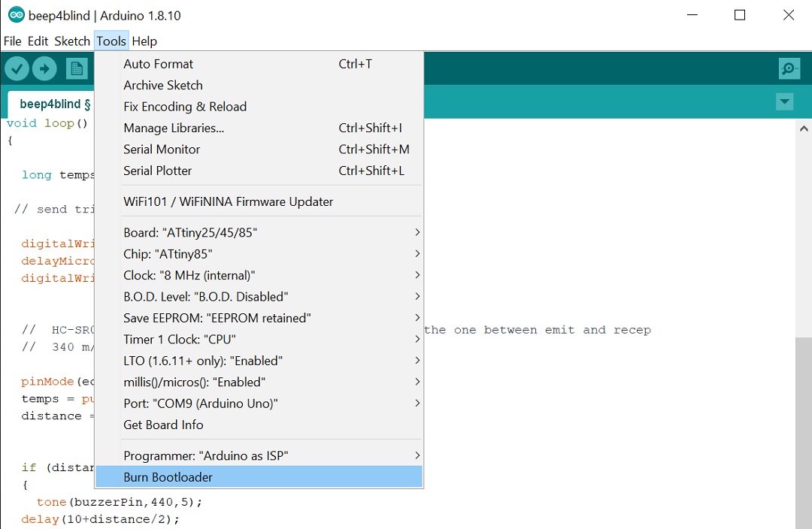Choose Auto Format from Tools menu
This screenshot has width=812, height=529.
[259, 64]
